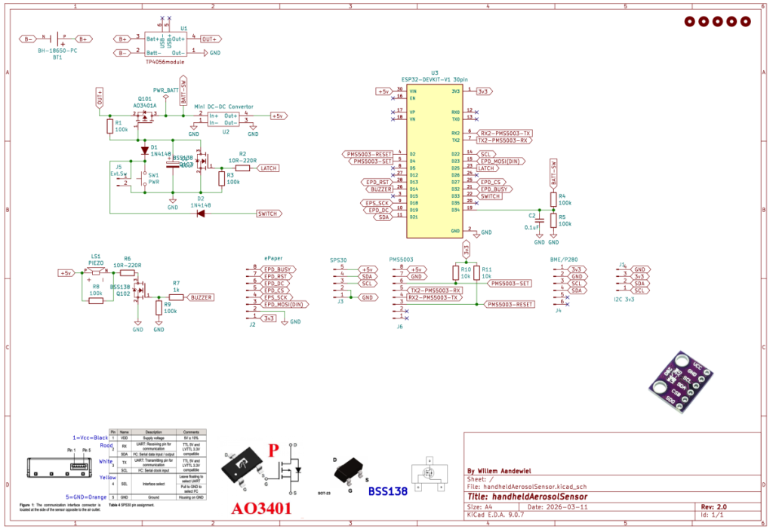Click the SW1 PWR push button symbol

[x=144, y=178]
